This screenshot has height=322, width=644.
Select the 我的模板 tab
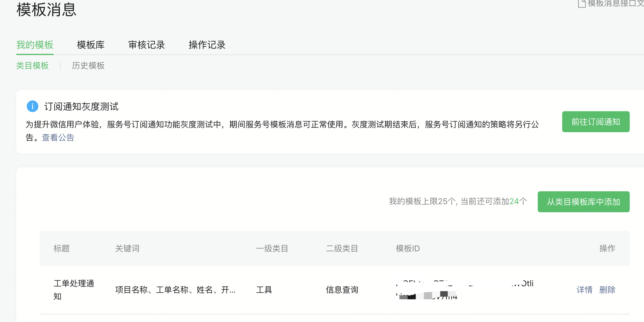pyautogui.click(x=35, y=45)
